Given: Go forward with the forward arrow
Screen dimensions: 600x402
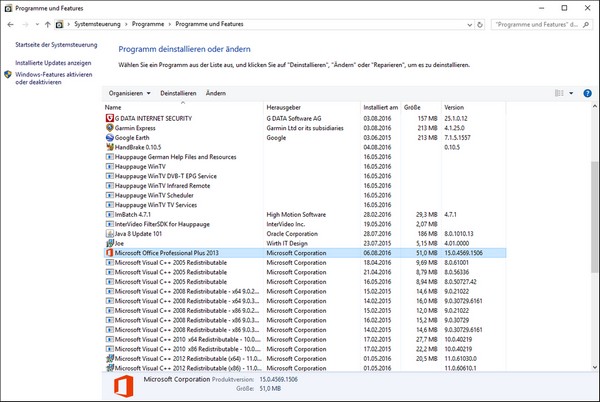Looking at the screenshot, I should click(25, 24).
